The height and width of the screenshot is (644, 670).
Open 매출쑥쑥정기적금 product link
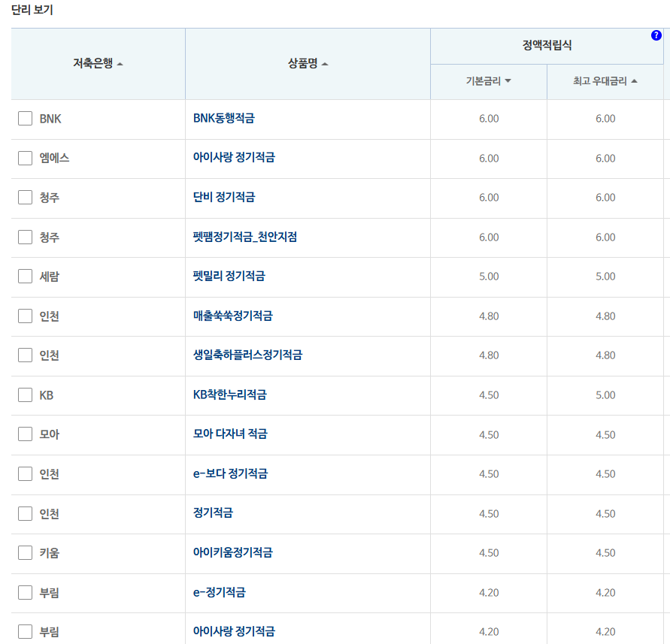[x=233, y=316]
